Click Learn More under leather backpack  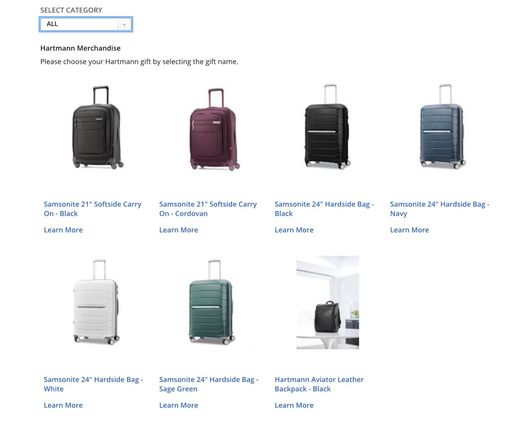pyautogui.click(x=294, y=405)
